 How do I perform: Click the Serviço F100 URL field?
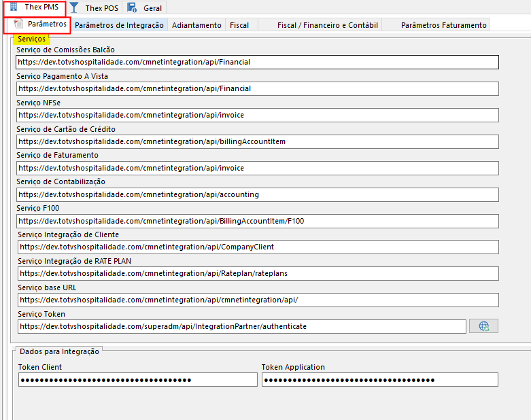point(258,221)
